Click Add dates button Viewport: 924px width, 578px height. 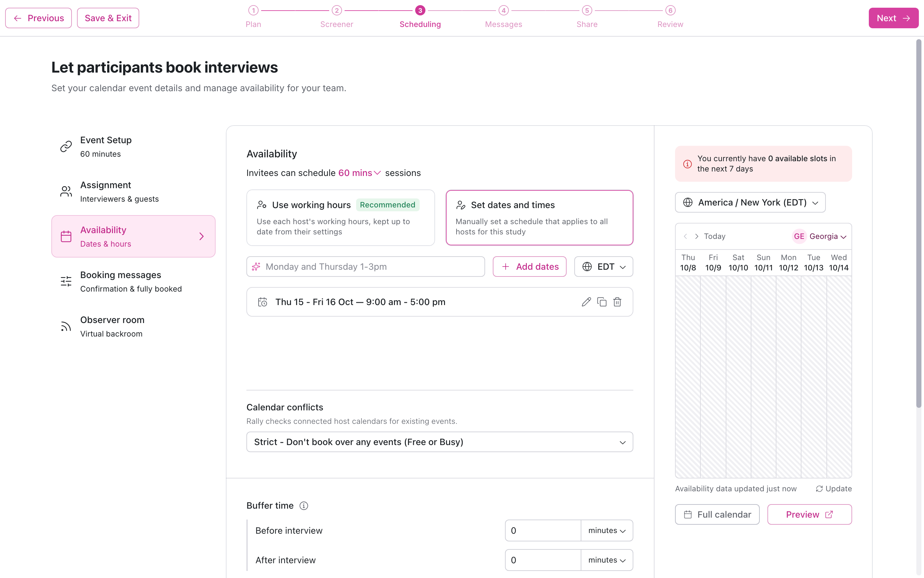tap(530, 267)
